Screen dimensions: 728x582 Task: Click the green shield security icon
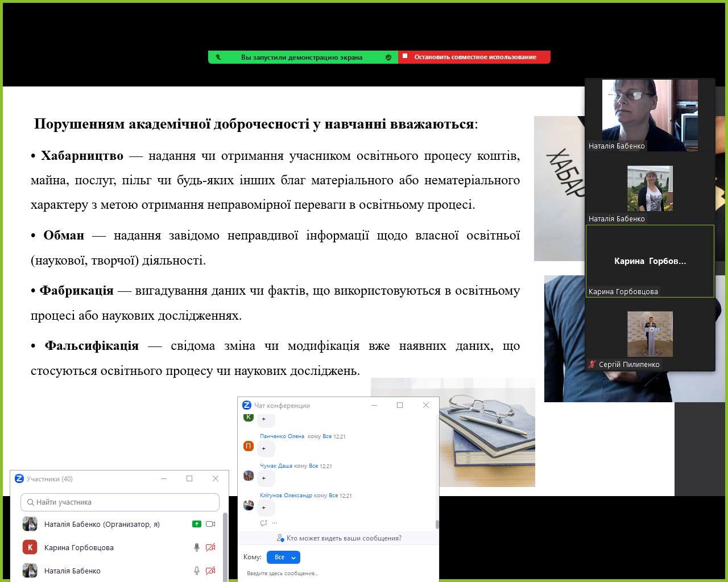tap(388, 57)
